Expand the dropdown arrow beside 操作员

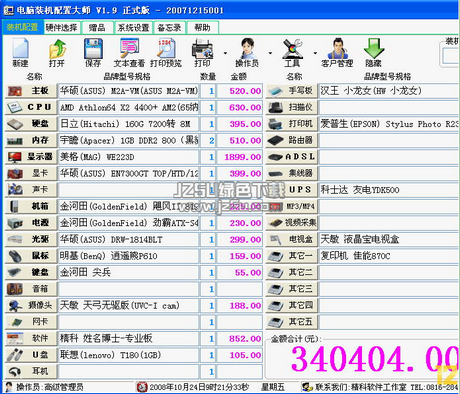270,53
